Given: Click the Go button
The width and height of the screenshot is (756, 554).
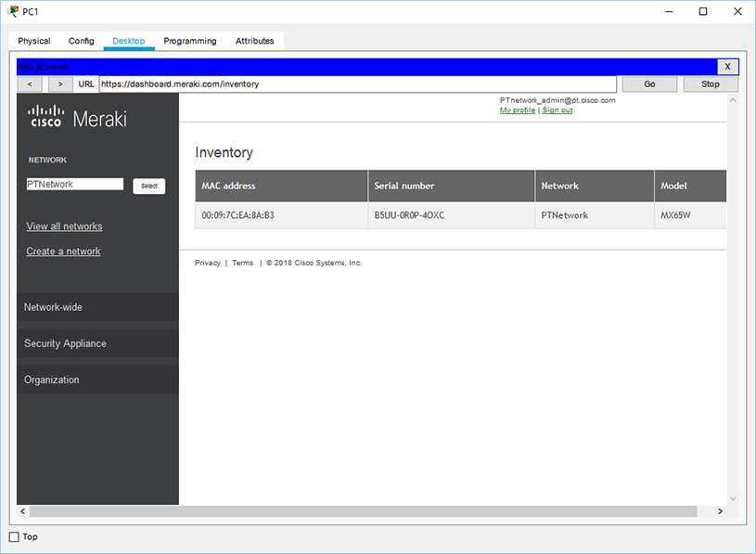Looking at the screenshot, I should pyautogui.click(x=649, y=84).
